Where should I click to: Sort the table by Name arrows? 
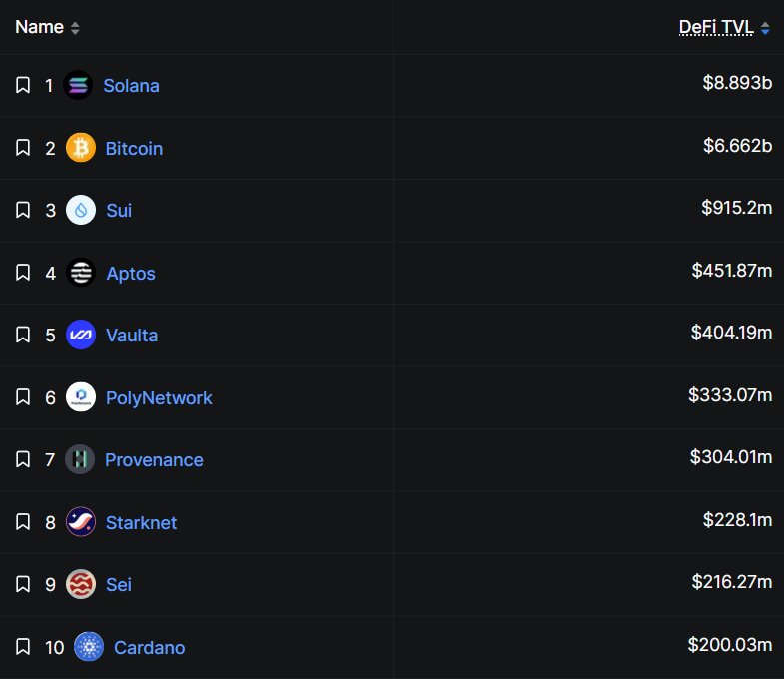pyautogui.click(x=75, y=28)
